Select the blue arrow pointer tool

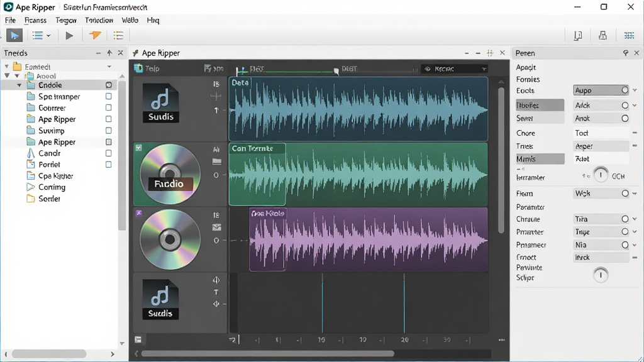[14, 36]
